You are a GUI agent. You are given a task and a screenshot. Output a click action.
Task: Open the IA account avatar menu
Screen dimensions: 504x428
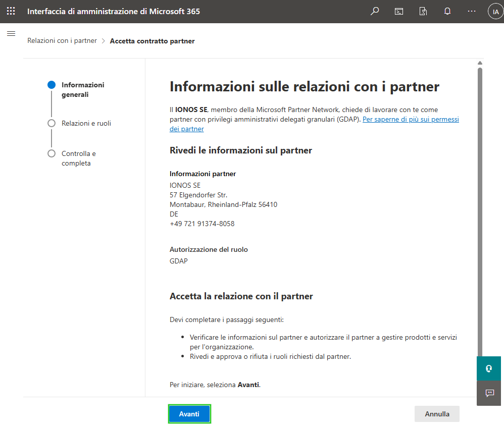(x=495, y=12)
